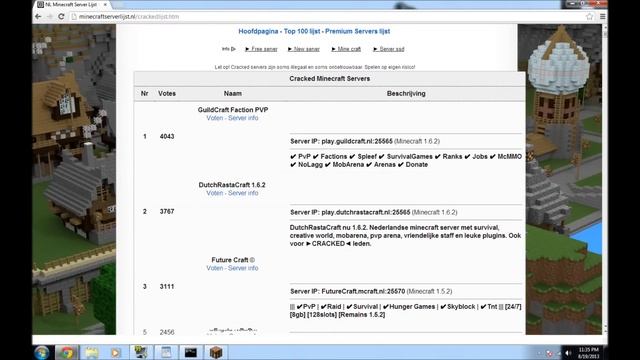640x360 pixels.
Task: Open Server info for GuildCraft Faction PVP
Action: coord(243,118)
